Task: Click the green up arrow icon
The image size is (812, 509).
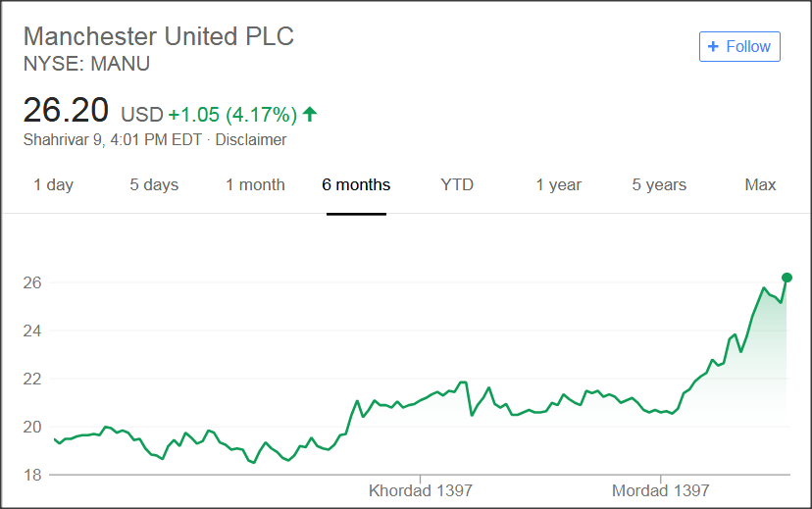Action: (310, 114)
